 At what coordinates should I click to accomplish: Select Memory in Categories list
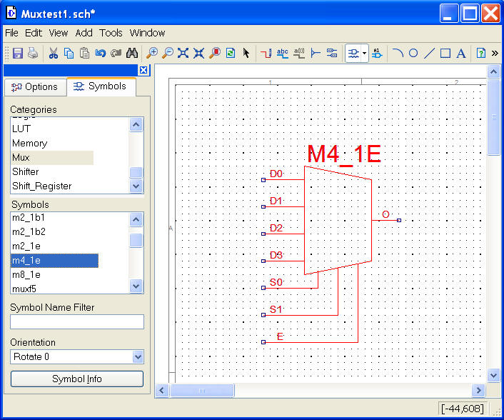coord(29,143)
